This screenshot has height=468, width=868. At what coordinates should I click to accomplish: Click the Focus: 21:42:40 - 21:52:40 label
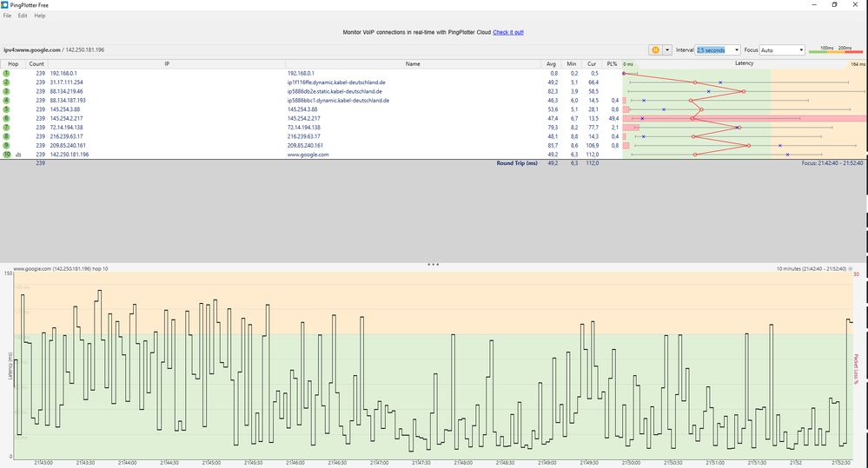point(832,163)
